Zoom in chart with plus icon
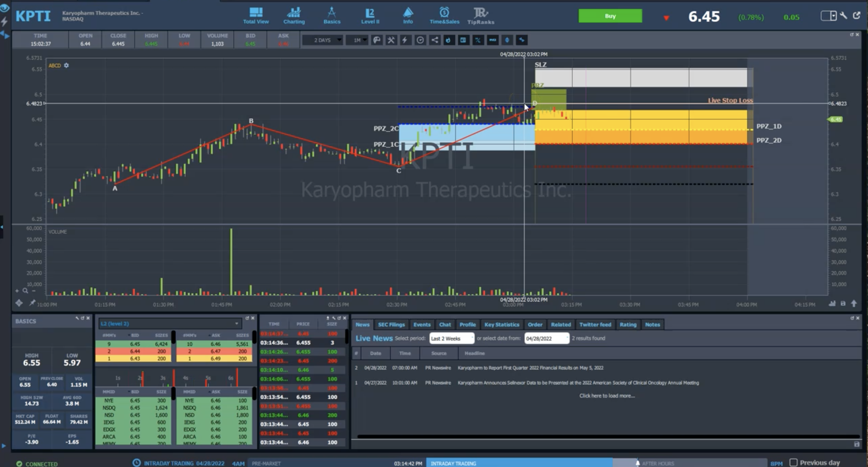The image size is (868, 467). pos(17,291)
